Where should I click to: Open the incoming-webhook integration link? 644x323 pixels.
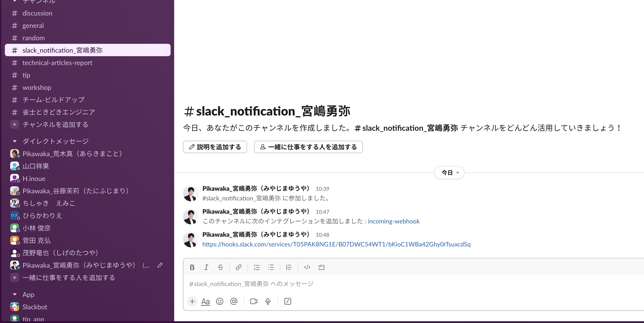click(x=394, y=221)
